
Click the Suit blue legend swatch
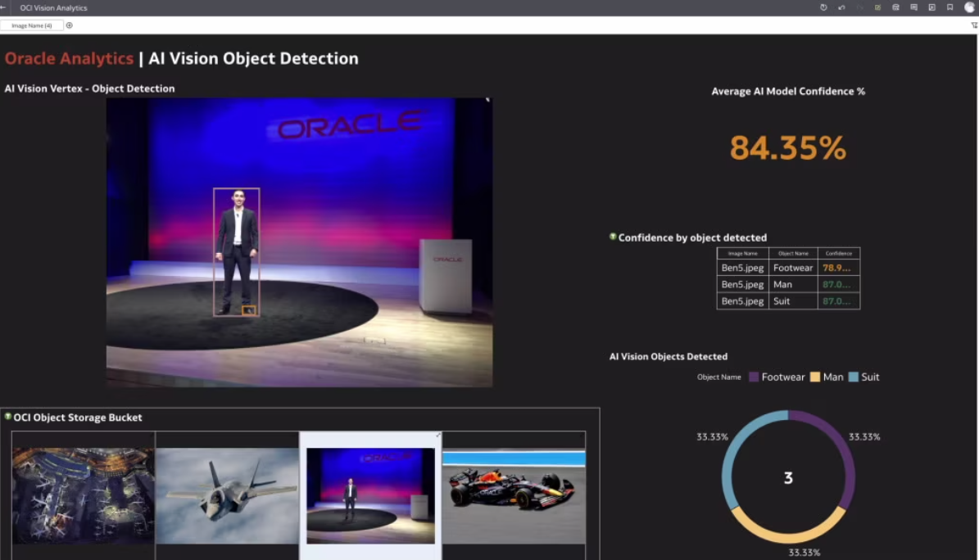[854, 377]
